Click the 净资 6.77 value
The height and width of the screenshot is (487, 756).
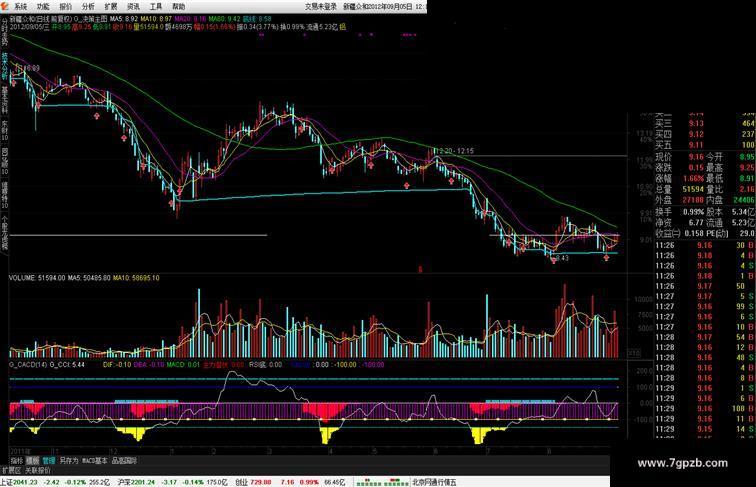click(696, 223)
